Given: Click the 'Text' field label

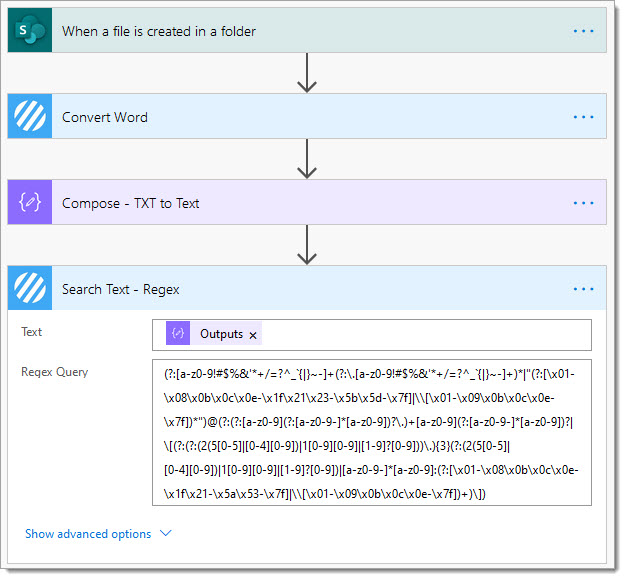Looking at the screenshot, I should click(x=31, y=332).
